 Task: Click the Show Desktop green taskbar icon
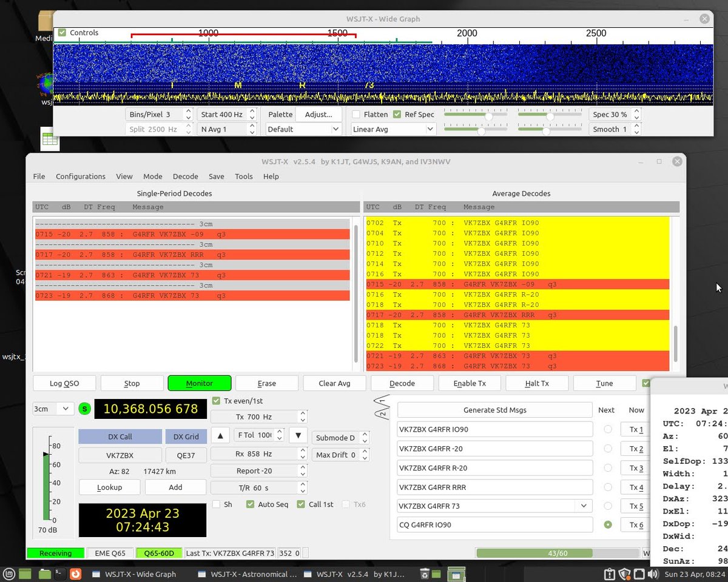pyautogui.click(x=24, y=574)
